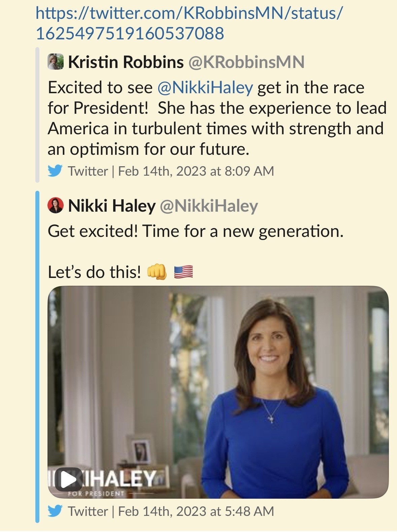Click the "Let's do this!" text

point(94,272)
